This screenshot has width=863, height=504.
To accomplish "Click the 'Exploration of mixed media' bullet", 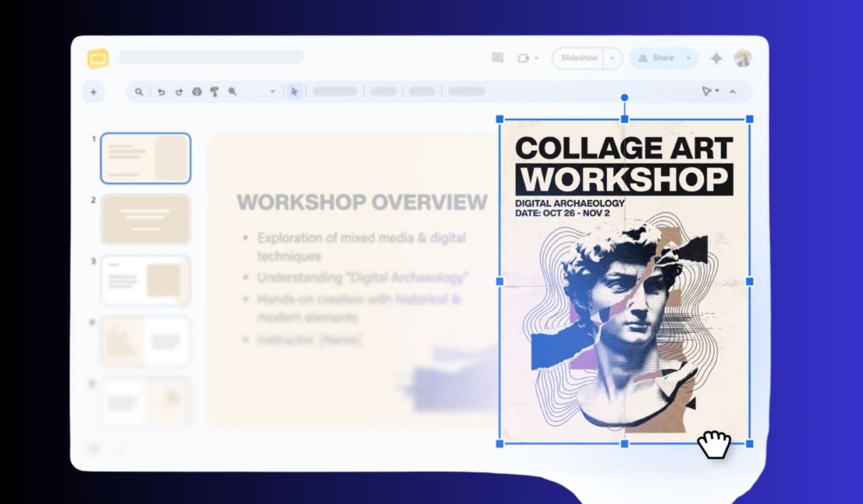I will 362,247.
